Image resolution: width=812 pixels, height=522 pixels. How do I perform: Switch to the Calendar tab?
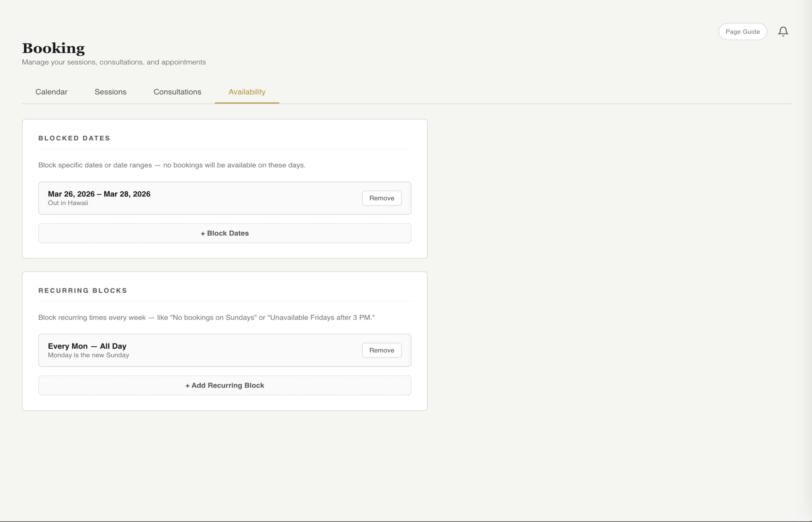(x=51, y=92)
